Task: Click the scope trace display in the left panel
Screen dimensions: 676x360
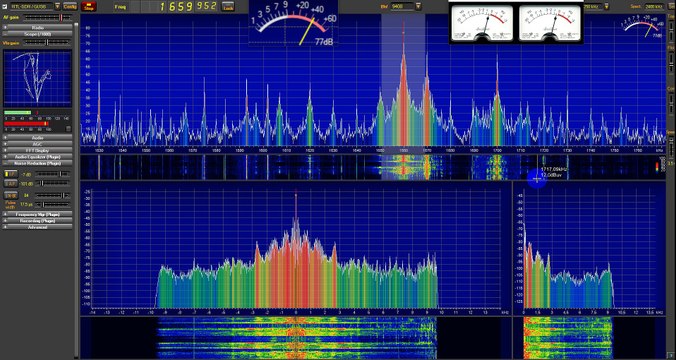Action: point(38,78)
